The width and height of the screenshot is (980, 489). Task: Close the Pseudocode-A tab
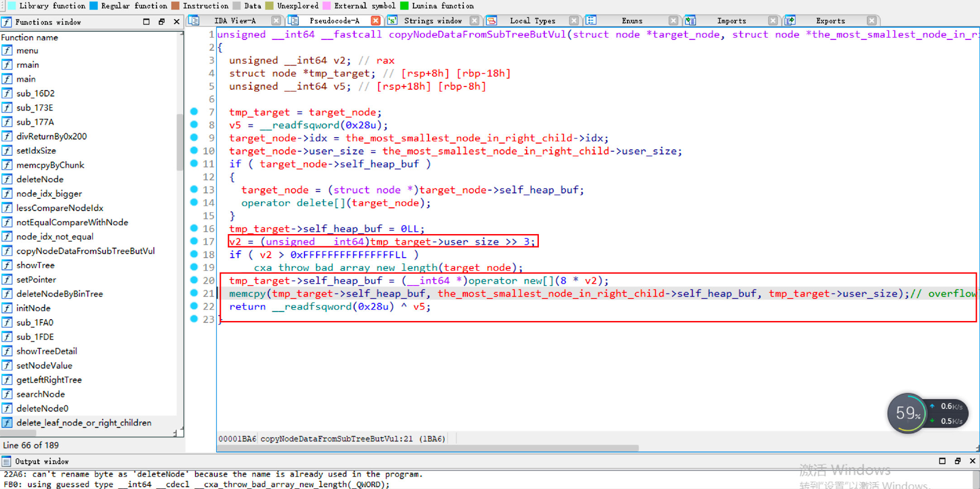coord(376,21)
